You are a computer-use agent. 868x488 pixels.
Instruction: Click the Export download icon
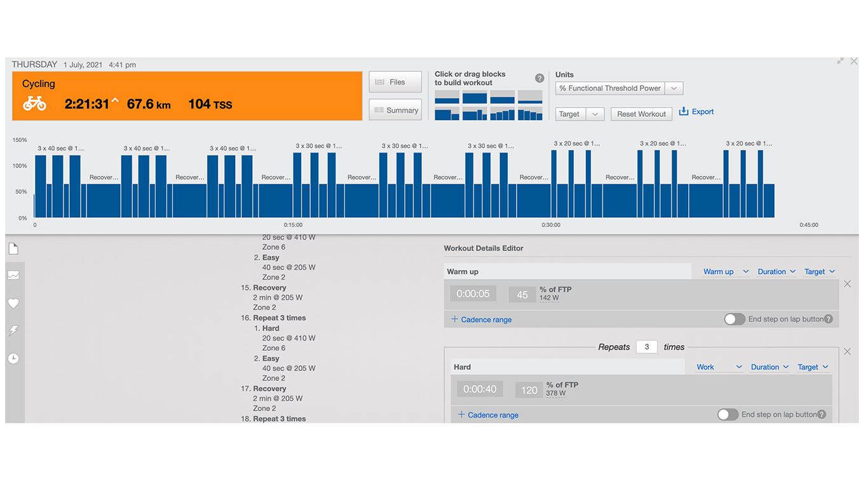coord(684,111)
